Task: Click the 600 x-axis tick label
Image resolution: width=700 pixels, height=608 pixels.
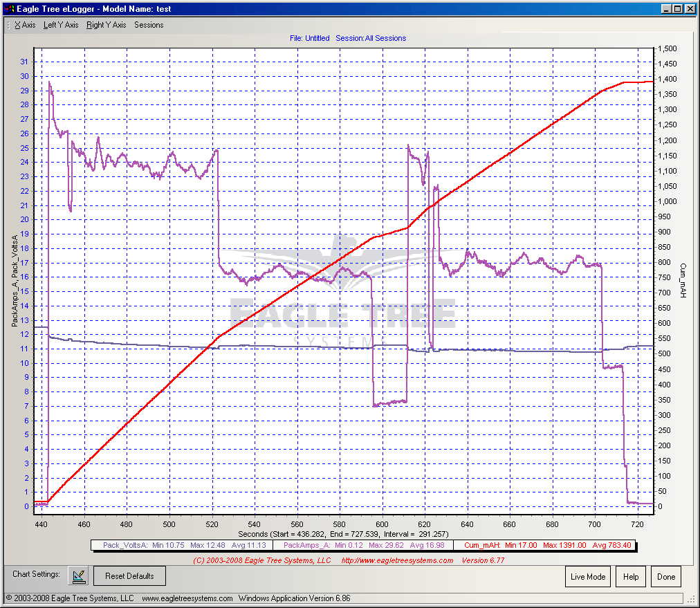Action: (x=382, y=524)
